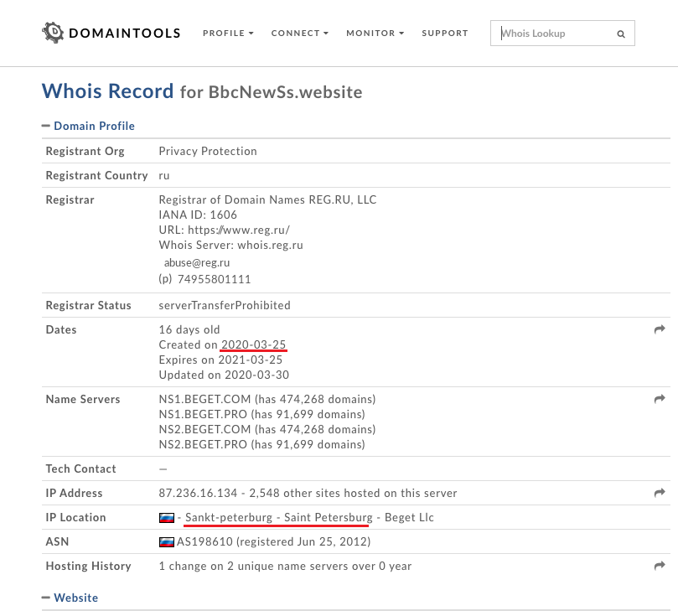The height and width of the screenshot is (616, 678).
Task: Click the DOMAINTOOLS brand name text
Action: pos(125,34)
